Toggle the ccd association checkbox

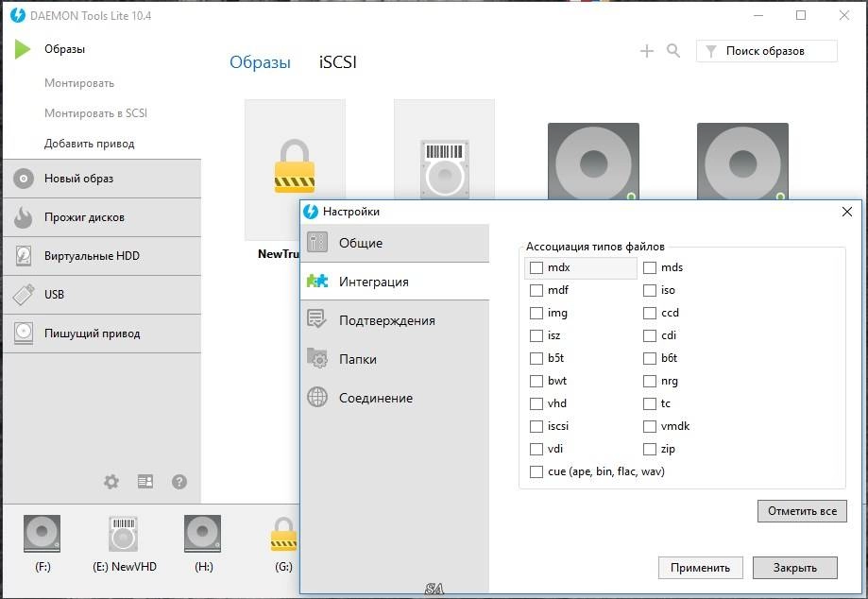click(x=649, y=314)
